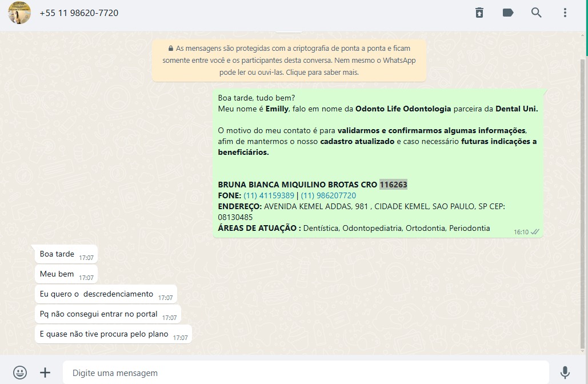Open phone link (11) 41159389

point(269,195)
